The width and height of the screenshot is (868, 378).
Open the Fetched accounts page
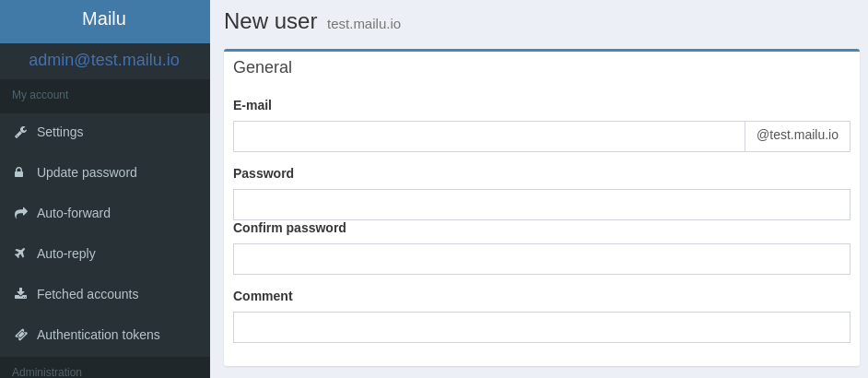click(88, 294)
